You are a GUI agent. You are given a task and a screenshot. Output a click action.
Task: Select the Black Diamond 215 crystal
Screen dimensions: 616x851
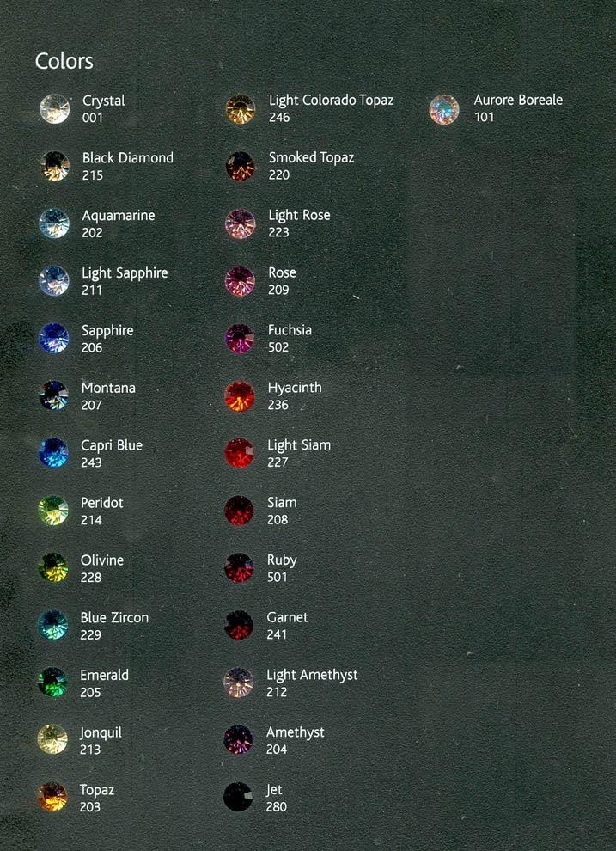click(54, 166)
